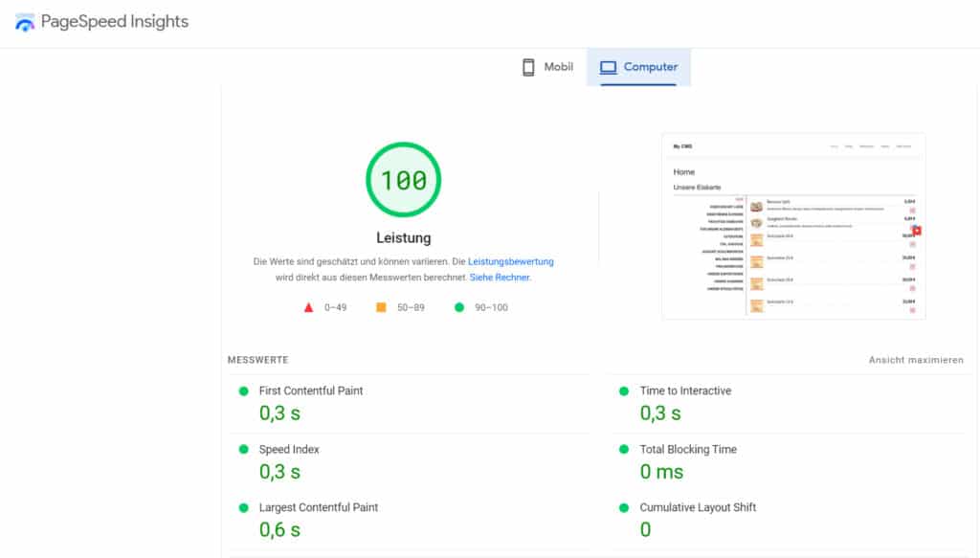980x558 pixels.
Task: Click the Leistung heading
Action: tap(403, 238)
